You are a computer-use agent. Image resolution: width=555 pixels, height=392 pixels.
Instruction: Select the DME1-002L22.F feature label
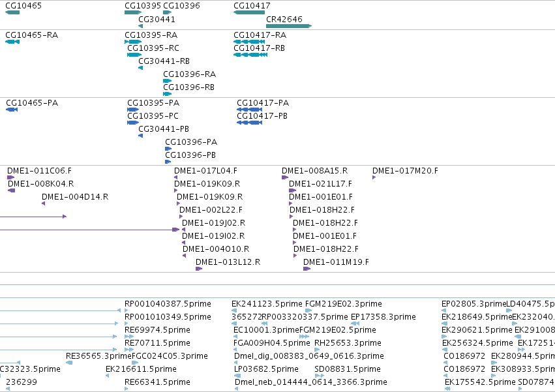pyautogui.click(x=211, y=210)
